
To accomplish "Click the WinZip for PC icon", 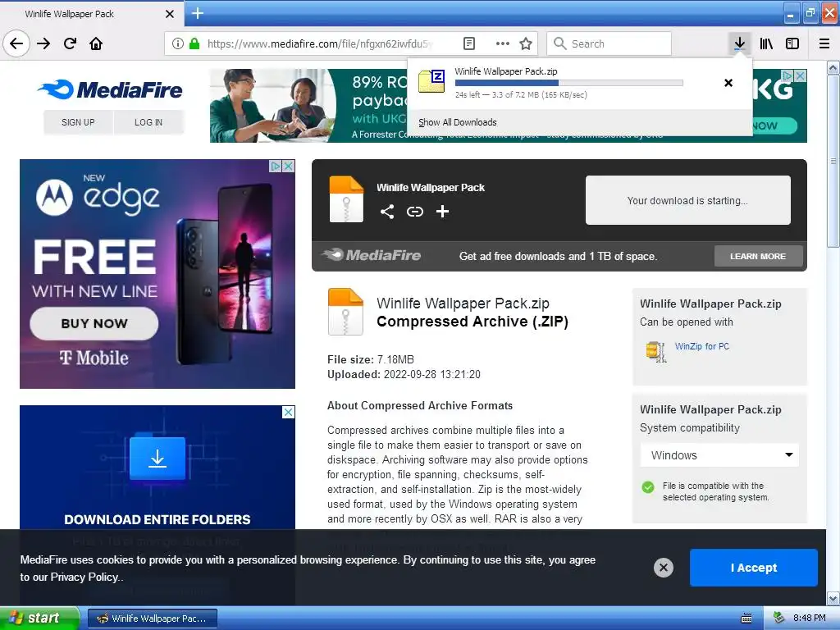I will (655, 351).
